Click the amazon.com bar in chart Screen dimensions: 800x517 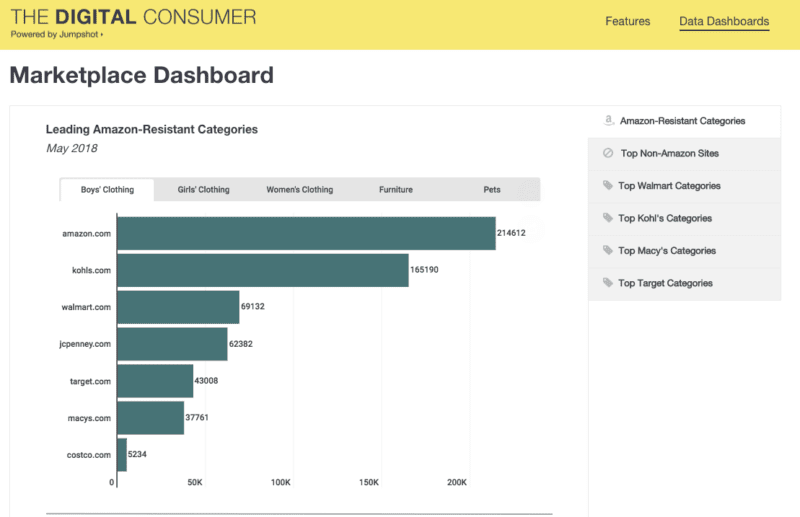306,233
